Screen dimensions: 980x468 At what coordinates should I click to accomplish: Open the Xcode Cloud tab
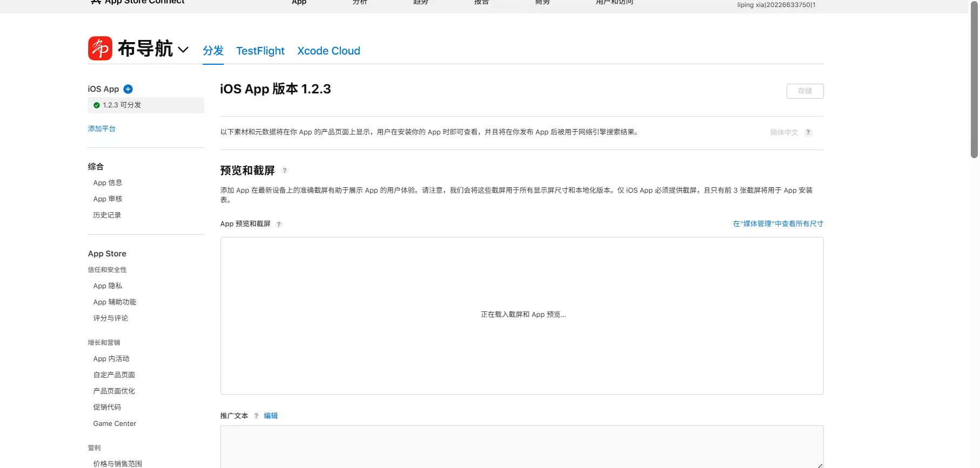[328, 51]
